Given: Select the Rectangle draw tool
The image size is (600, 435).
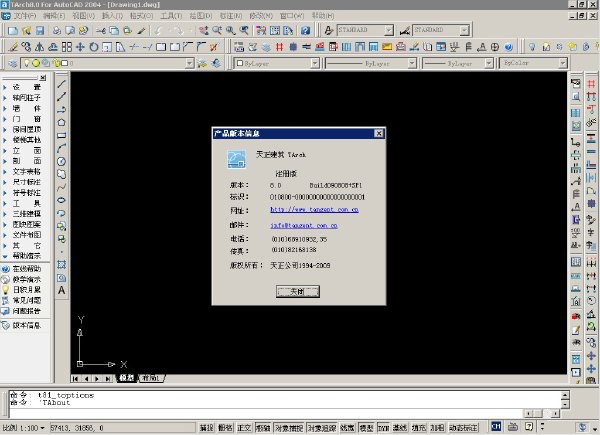Looking at the screenshot, I should click(62, 135).
